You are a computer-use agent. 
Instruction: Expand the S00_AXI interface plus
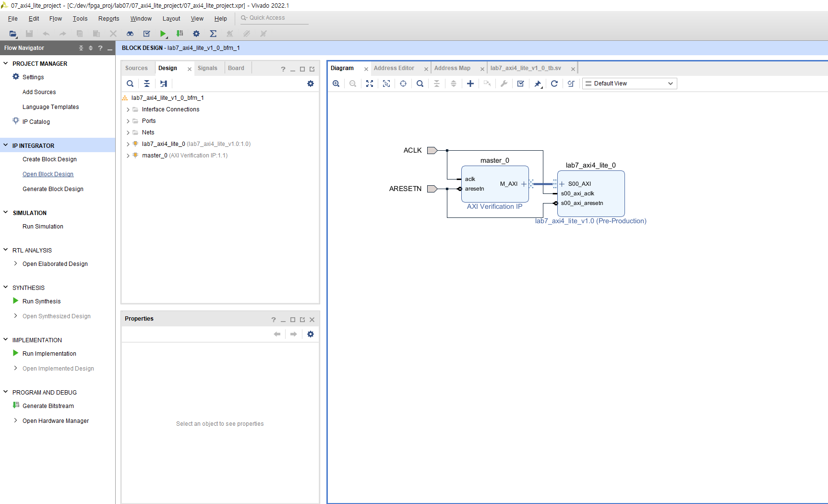tap(562, 184)
